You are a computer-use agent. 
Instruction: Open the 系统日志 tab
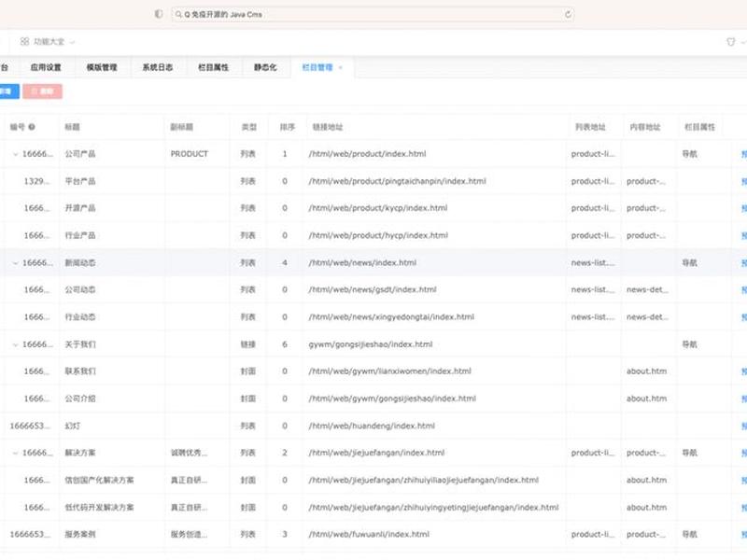click(x=158, y=67)
